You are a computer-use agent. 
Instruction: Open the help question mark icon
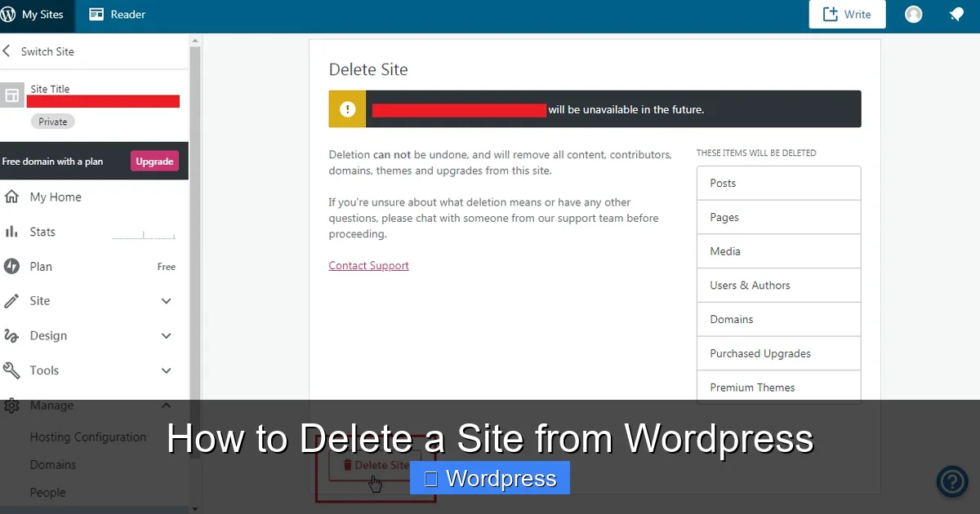click(x=952, y=481)
